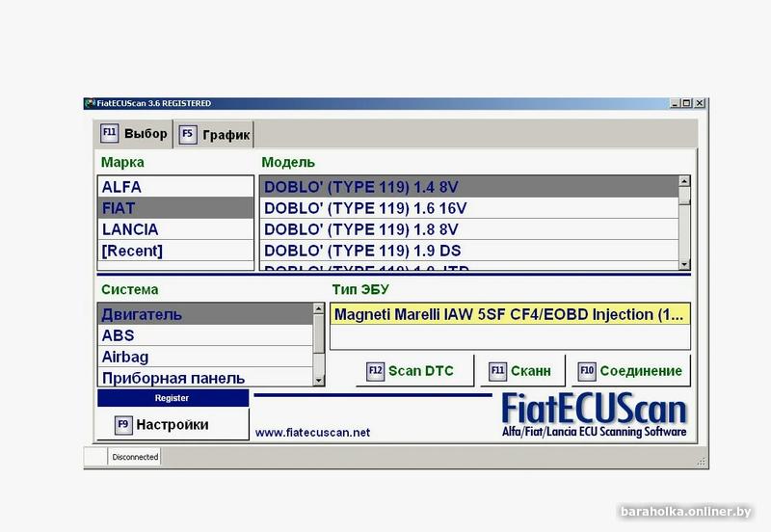This screenshot has width=771, height=532.
Task: Select Airbag in the Система list
Action: [205, 357]
